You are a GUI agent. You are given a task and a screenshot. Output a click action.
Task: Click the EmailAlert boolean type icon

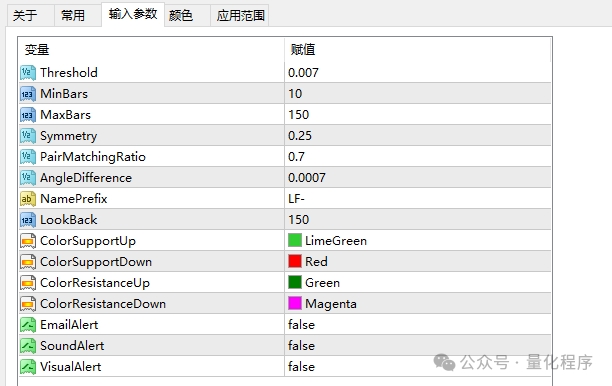tap(28, 325)
